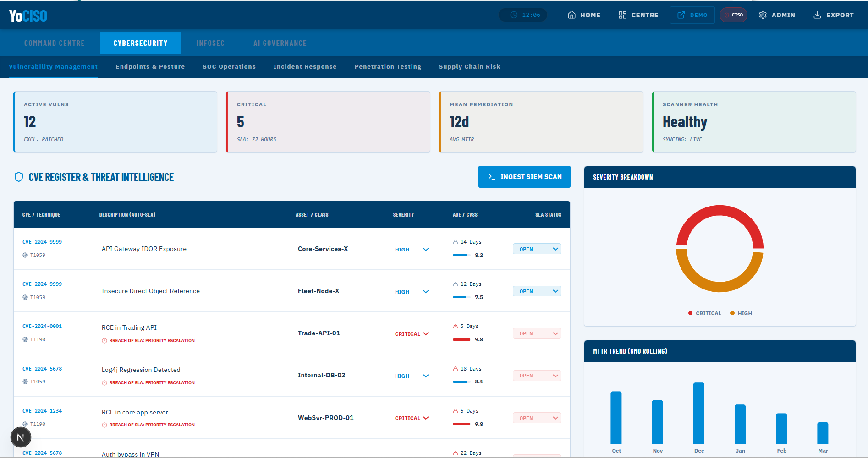Click the round N badge icon

[x=21, y=437]
